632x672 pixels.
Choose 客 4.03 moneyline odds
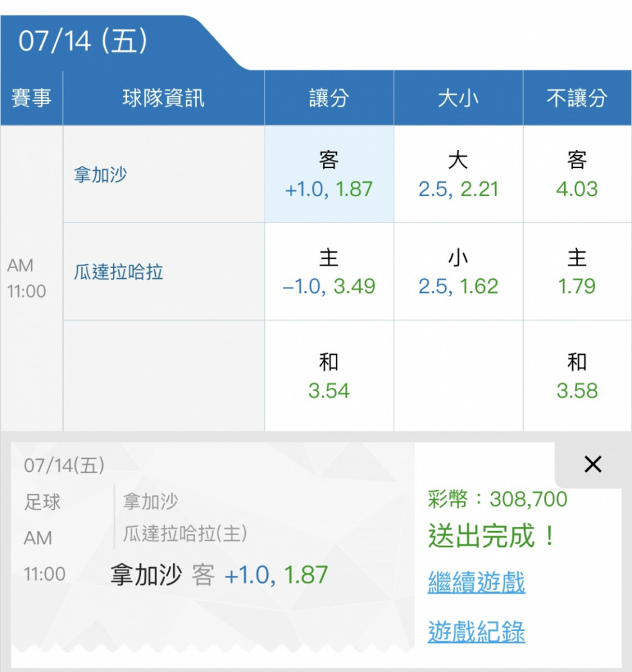point(577,174)
